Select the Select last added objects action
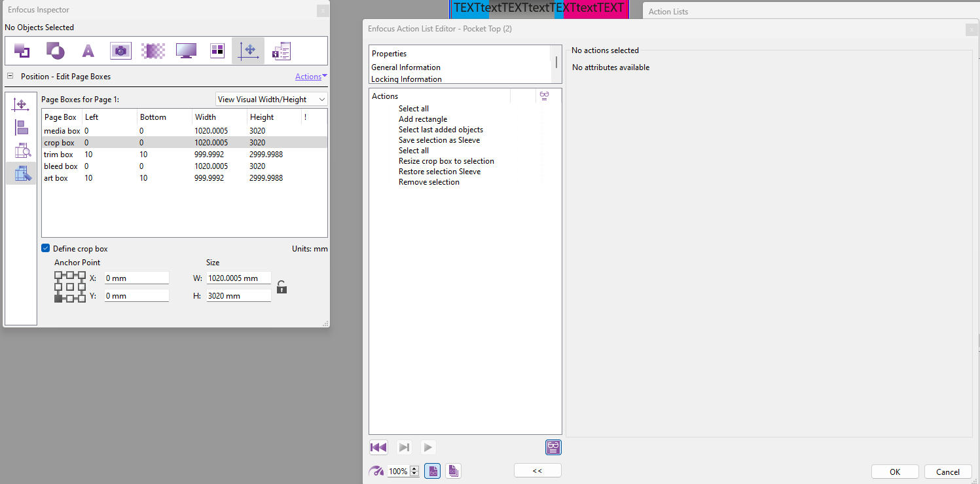Screen dimensions: 980x484 click(441, 130)
